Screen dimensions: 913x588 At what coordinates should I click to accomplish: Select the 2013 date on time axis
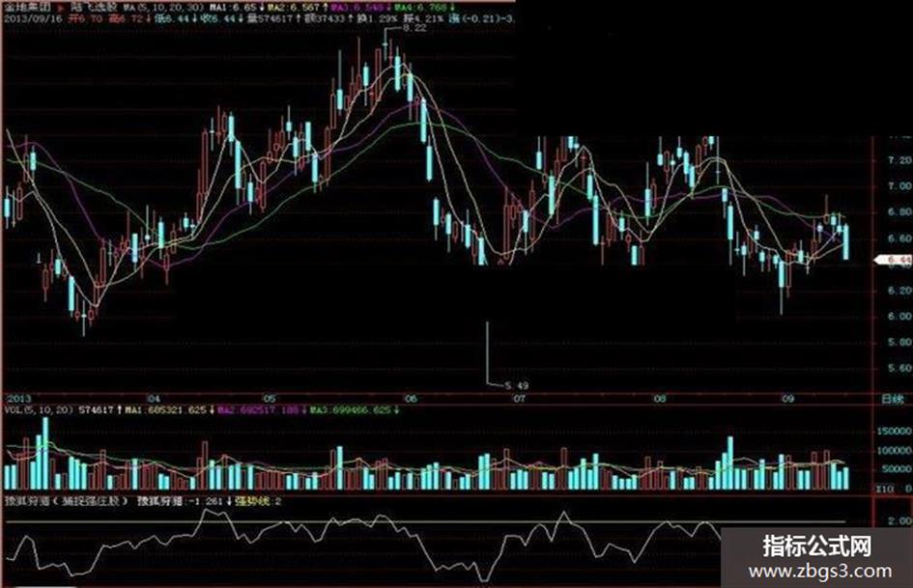[x=17, y=399]
